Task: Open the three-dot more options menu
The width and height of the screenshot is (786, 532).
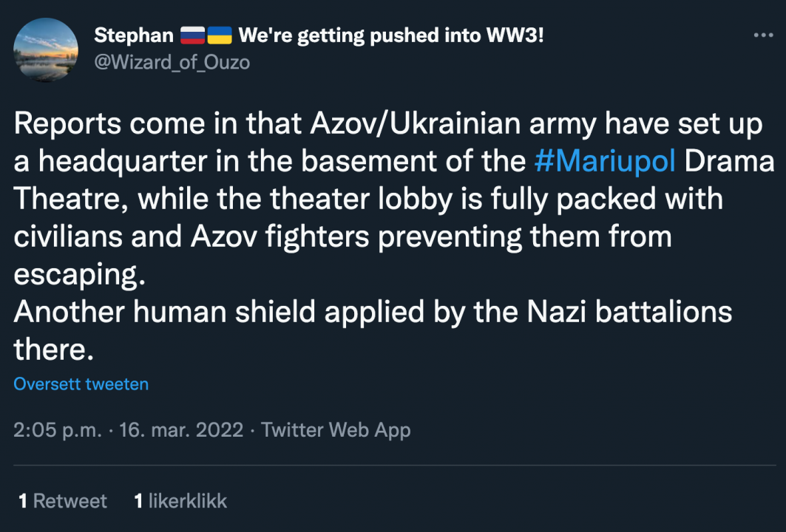Action: click(x=762, y=35)
